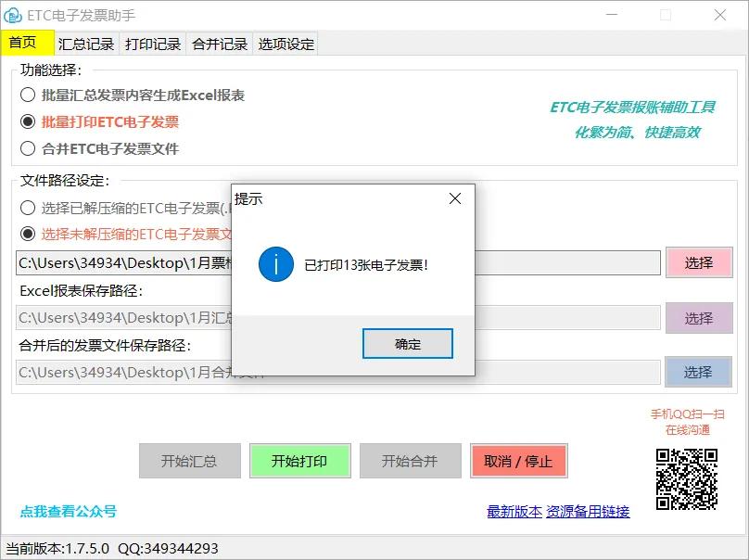Click the gray 开始合并 button

pyautogui.click(x=410, y=461)
